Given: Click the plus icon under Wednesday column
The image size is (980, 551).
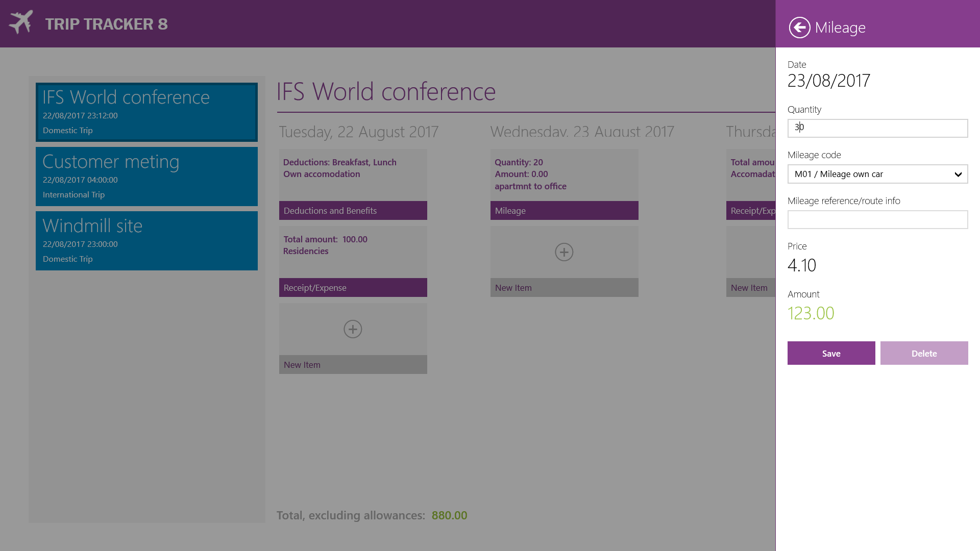Looking at the screenshot, I should 564,252.
